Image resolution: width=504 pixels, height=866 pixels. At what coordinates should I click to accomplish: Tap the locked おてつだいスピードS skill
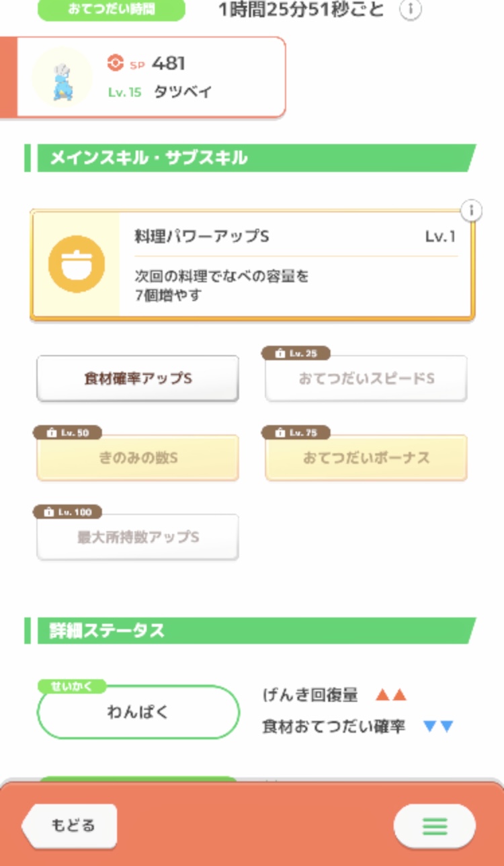click(x=366, y=379)
